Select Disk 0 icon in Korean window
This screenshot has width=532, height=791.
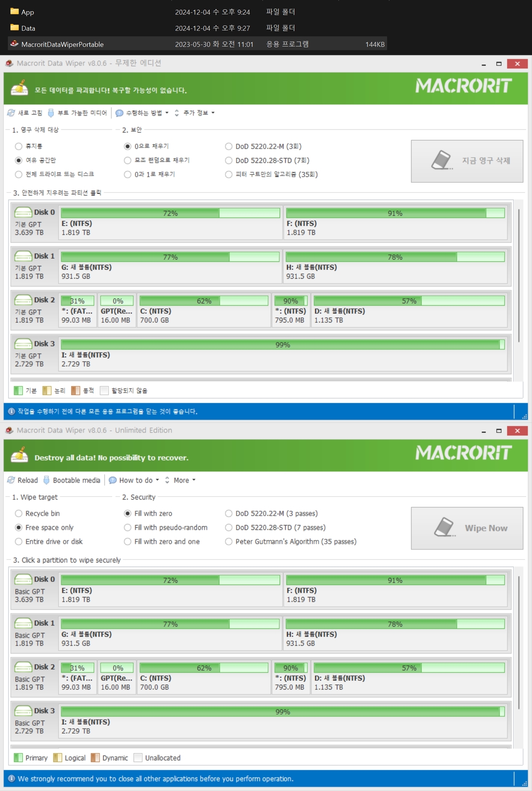click(x=23, y=212)
